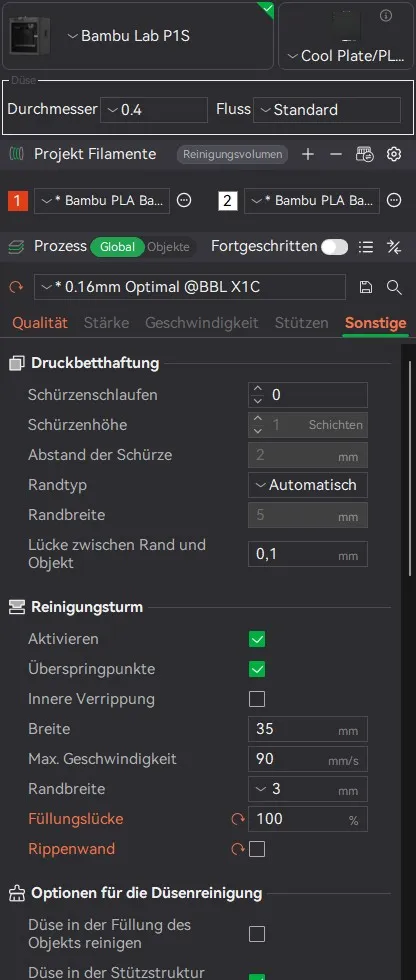Reset Füllungslücke value with revert arrow

[238, 819]
